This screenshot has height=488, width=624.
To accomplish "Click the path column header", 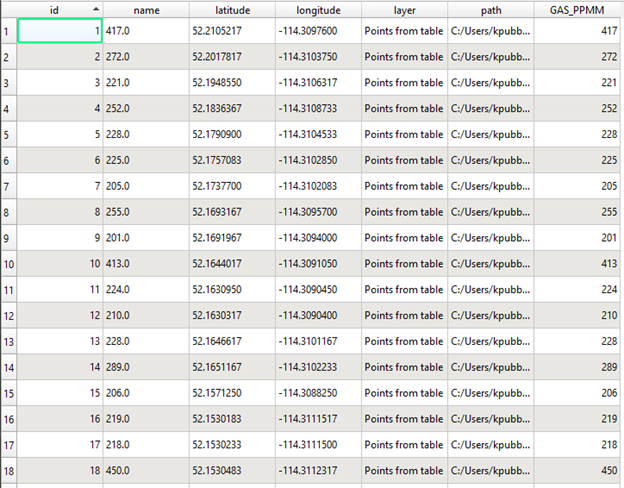I will coord(491,10).
